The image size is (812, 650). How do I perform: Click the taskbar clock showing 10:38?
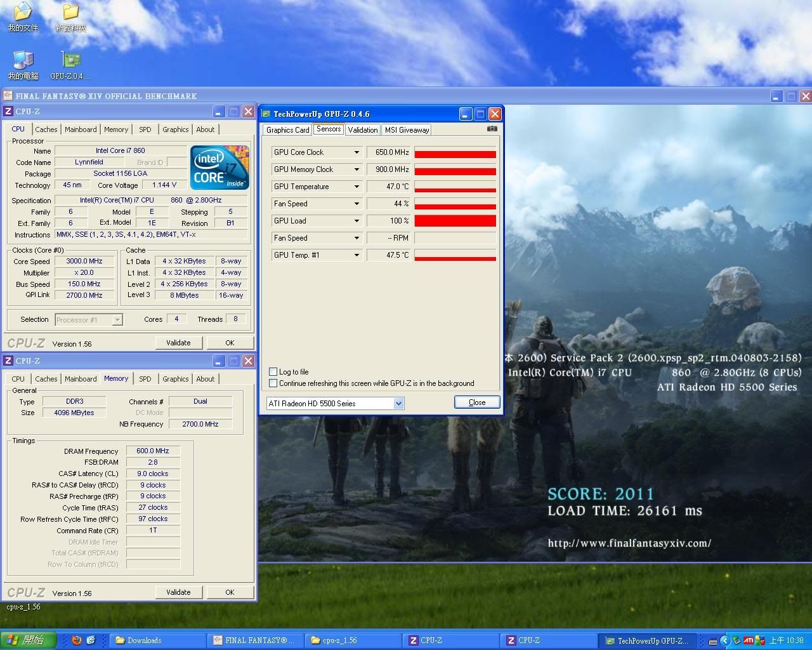pyautogui.click(x=786, y=640)
